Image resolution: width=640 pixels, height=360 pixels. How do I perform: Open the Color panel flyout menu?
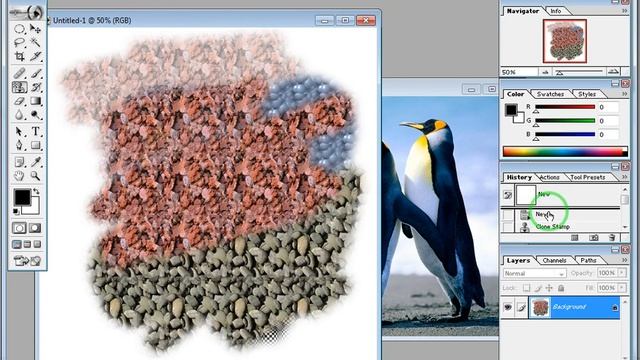pos(624,94)
